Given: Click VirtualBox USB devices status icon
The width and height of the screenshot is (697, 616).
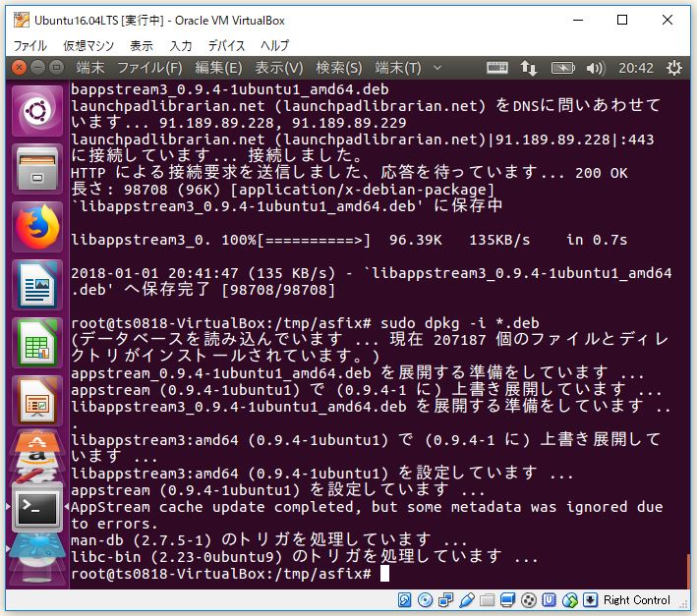Looking at the screenshot, I should click(466, 600).
